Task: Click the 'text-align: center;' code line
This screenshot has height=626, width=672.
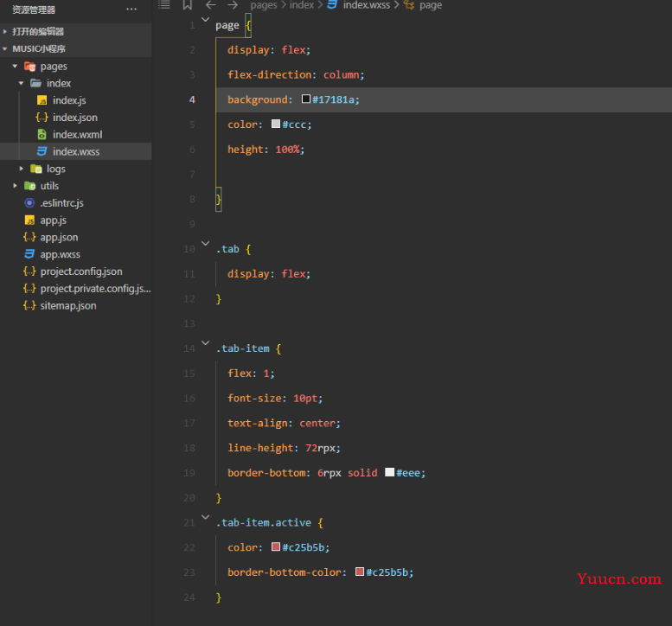Action: [284, 423]
